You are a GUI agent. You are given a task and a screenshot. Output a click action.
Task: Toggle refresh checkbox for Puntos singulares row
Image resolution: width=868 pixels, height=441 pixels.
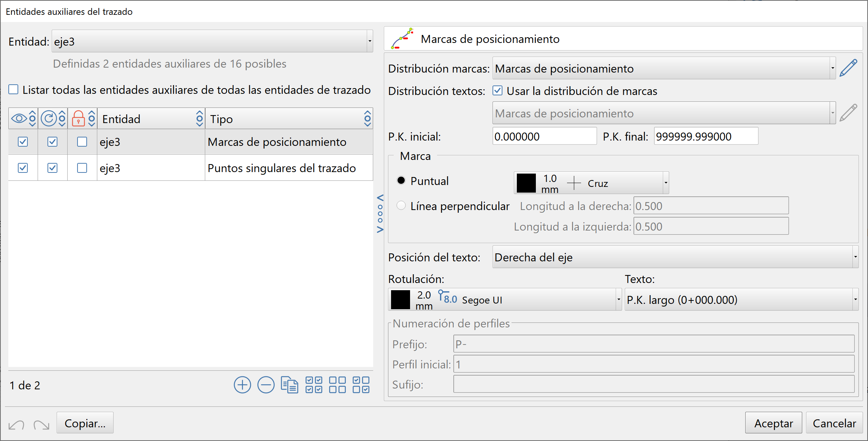(52, 168)
